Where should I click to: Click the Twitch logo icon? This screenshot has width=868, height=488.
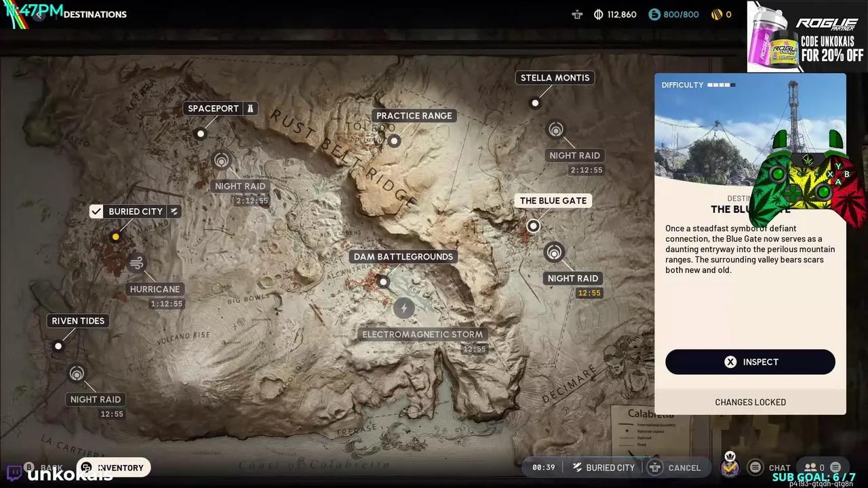14,472
